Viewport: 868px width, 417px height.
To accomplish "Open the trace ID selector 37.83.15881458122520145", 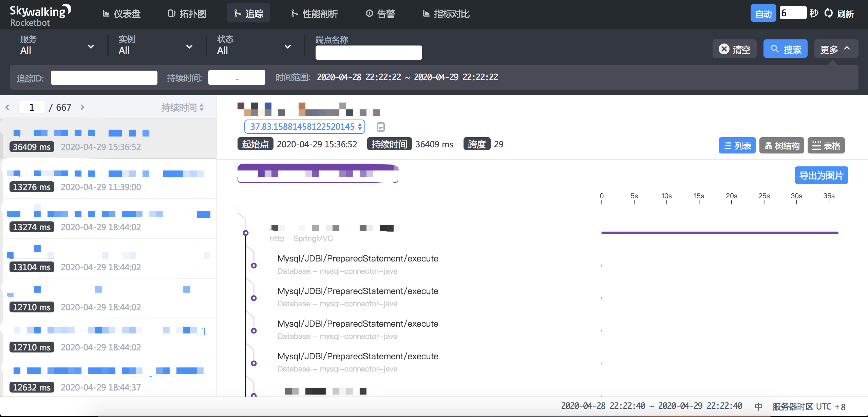I will 304,127.
